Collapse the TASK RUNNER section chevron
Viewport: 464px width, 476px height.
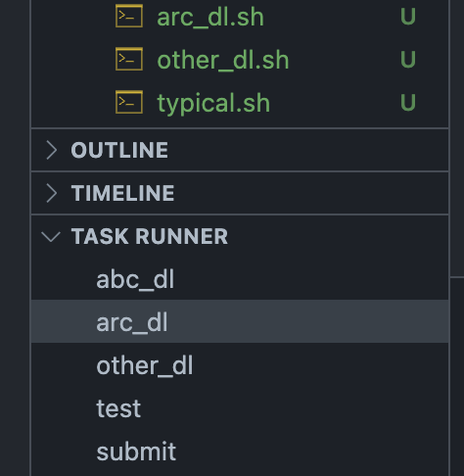coord(51,237)
